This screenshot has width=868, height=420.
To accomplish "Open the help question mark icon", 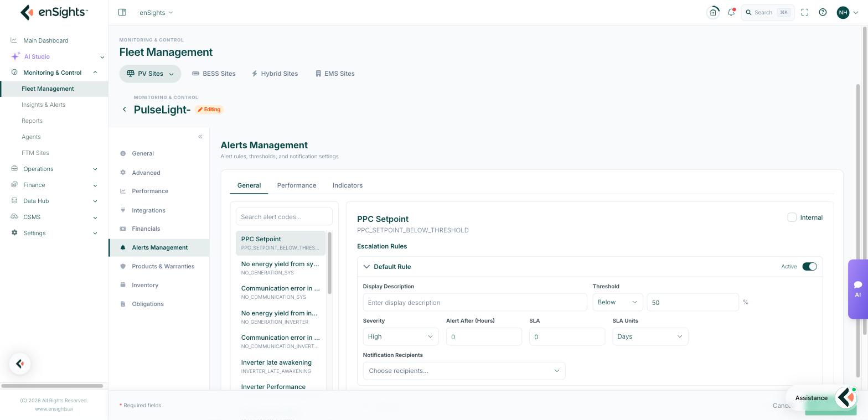I will pos(823,12).
